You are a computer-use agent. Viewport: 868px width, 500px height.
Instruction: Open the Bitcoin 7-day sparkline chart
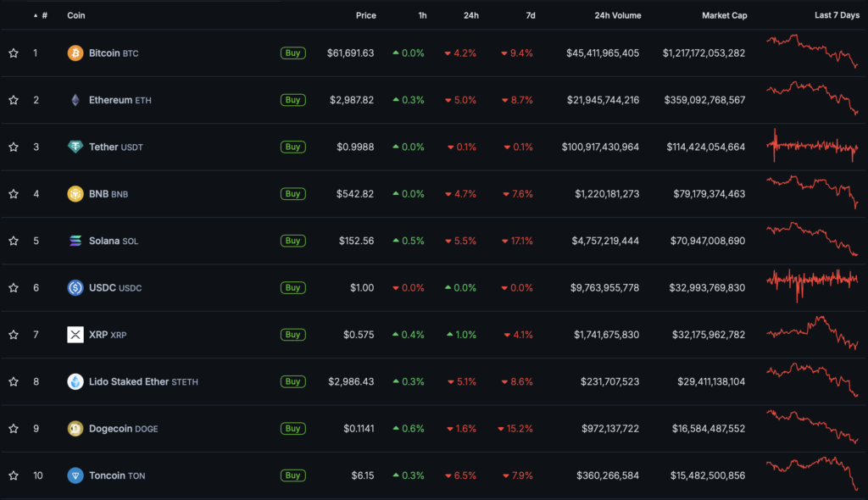click(x=812, y=52)
